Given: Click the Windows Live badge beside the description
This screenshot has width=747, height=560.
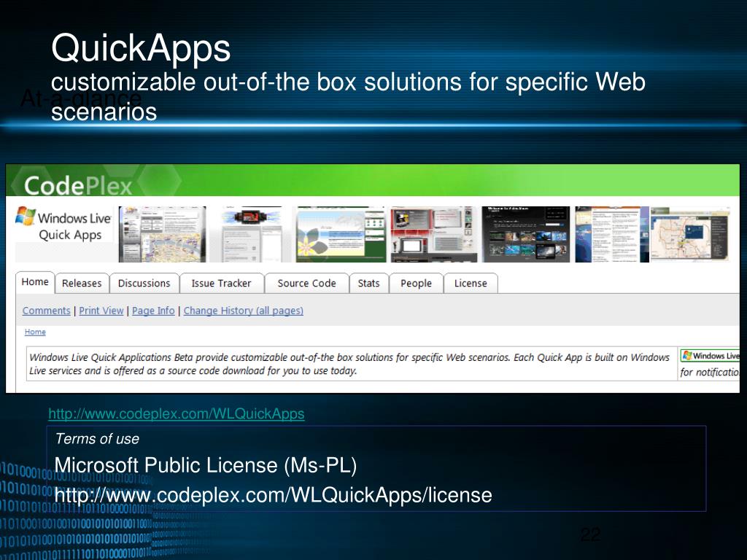Looking at the screenshot, I should 710,356.
